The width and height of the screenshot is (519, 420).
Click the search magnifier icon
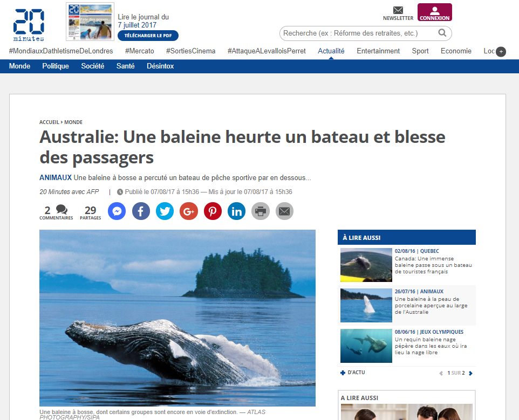[x=442, y=33]
